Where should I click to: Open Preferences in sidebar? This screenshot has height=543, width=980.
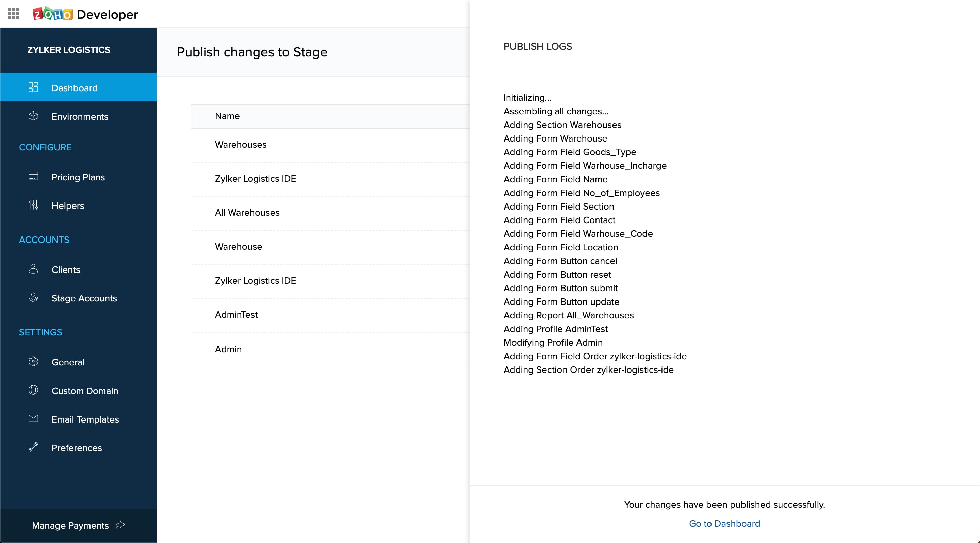78,447
